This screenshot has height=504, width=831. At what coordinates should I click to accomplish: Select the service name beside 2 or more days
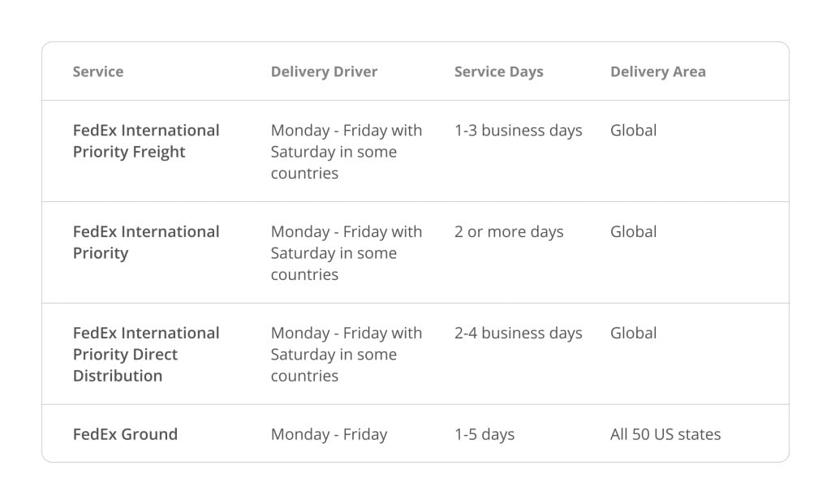coord(146,242)
